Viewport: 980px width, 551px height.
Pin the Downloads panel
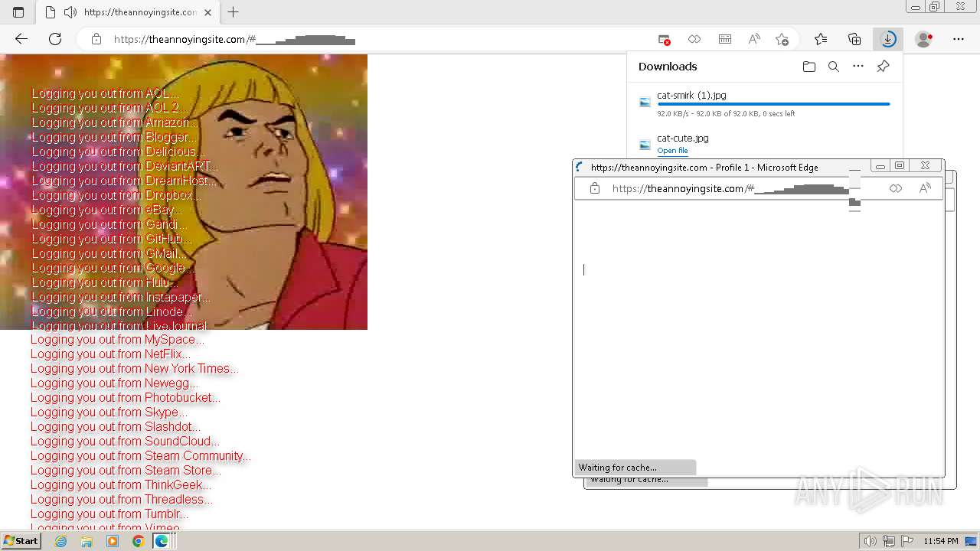(x=883, y=67)
